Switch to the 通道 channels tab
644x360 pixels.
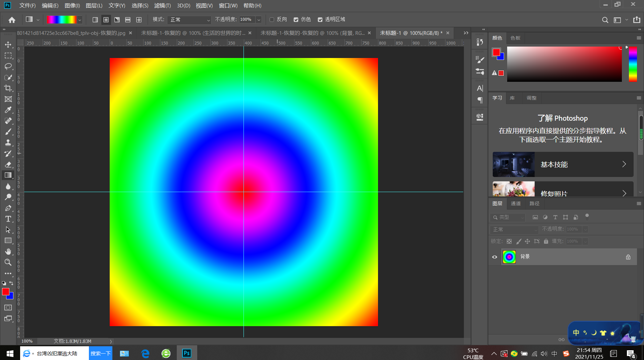(516, 203)
